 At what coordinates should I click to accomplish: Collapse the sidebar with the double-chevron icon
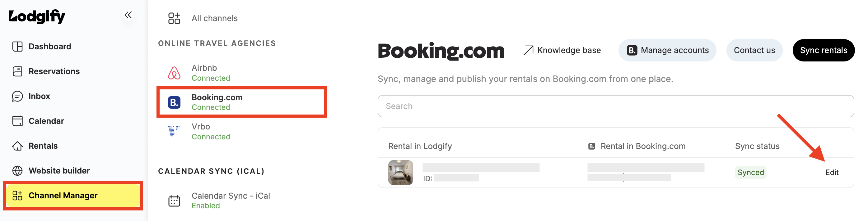click(128, 15)
